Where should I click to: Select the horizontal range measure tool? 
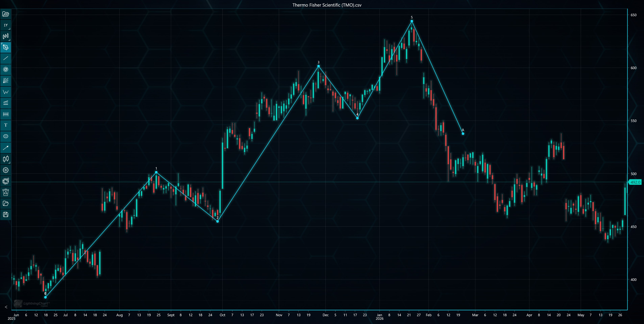click(6, 114)
